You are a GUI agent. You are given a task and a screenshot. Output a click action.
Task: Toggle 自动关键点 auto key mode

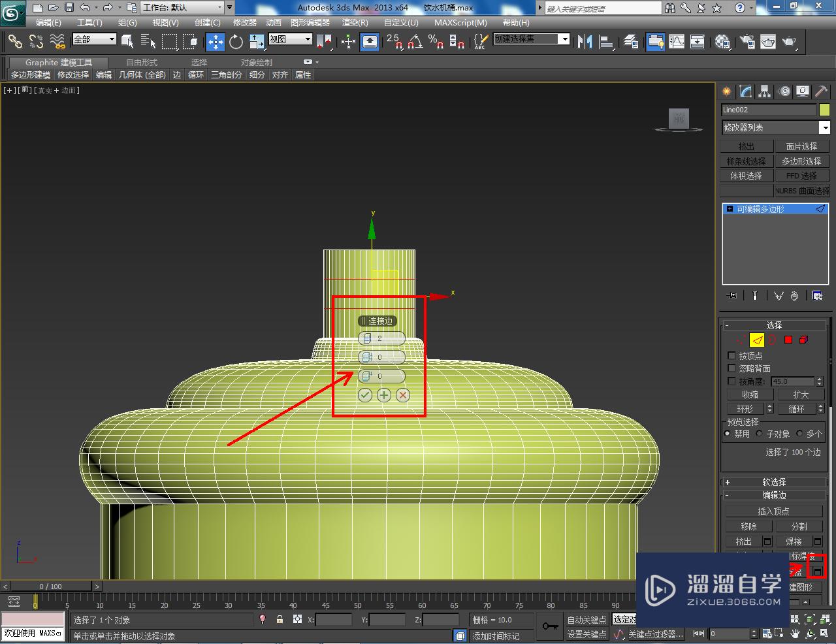pos(587,620)
